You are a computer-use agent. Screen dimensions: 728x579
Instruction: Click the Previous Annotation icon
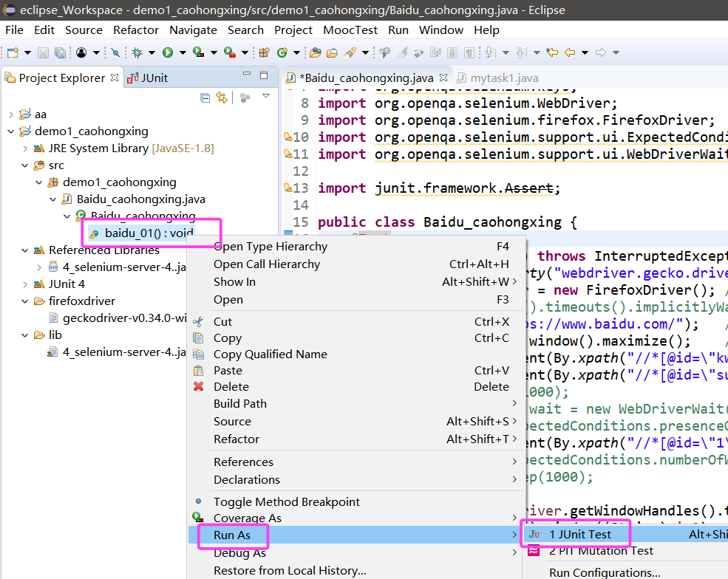pyautogui.click(x=521, y=52)
